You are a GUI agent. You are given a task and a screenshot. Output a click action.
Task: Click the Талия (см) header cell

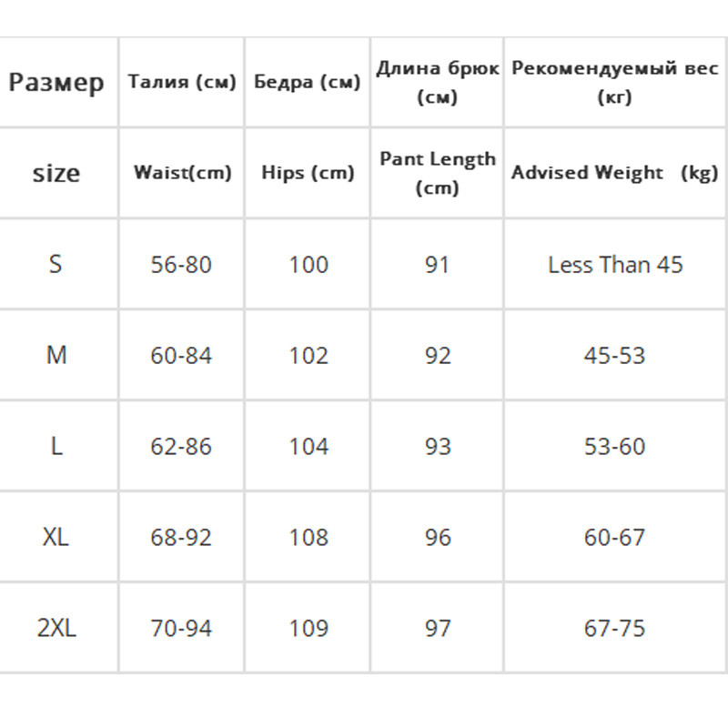182,82
